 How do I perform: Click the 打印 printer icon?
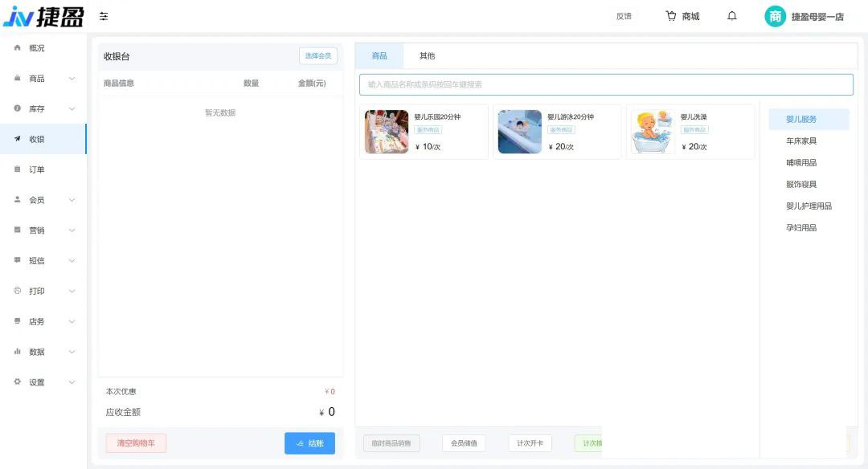pos(17,291)
